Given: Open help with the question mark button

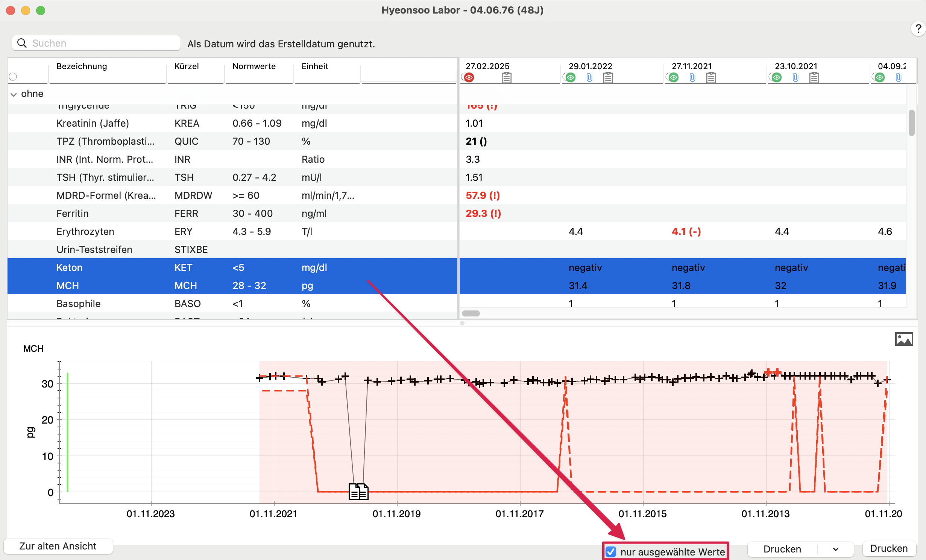Looking at the screenshot, I should click(x=918, y=29).
